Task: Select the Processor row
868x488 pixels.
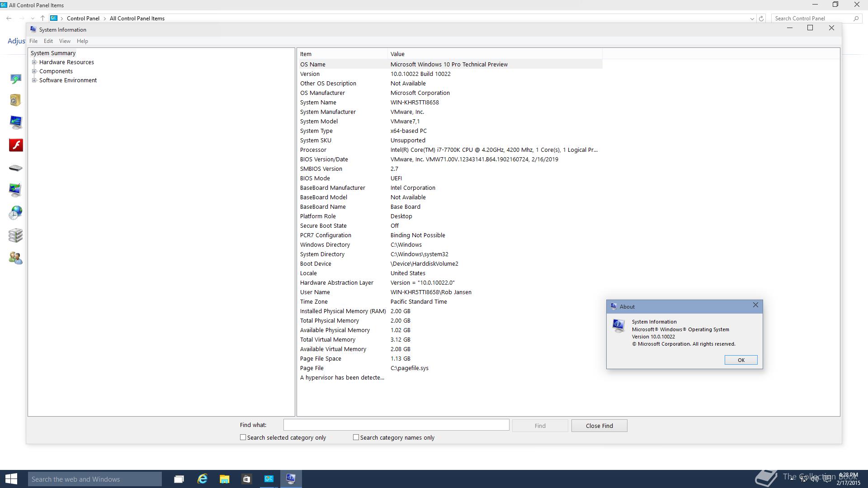Action: pyautogui.click(x=450, y=150)
